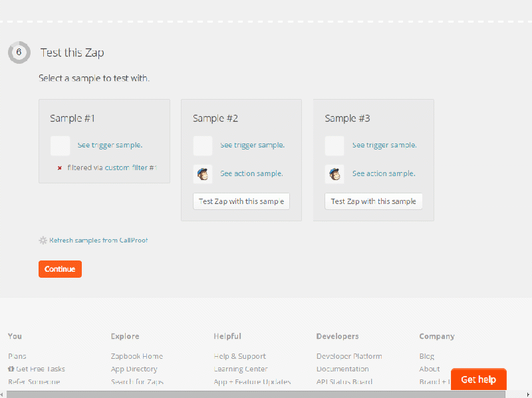The image size is (532, 398).
Task: View the action sample for Sample #2
Action: (x=251, y=174)
